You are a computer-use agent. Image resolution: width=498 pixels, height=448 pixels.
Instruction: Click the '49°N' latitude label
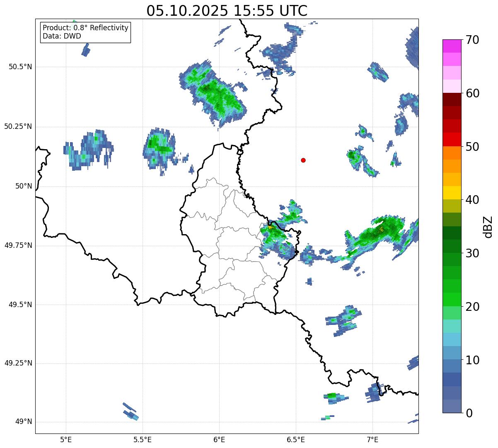(24, 421)
